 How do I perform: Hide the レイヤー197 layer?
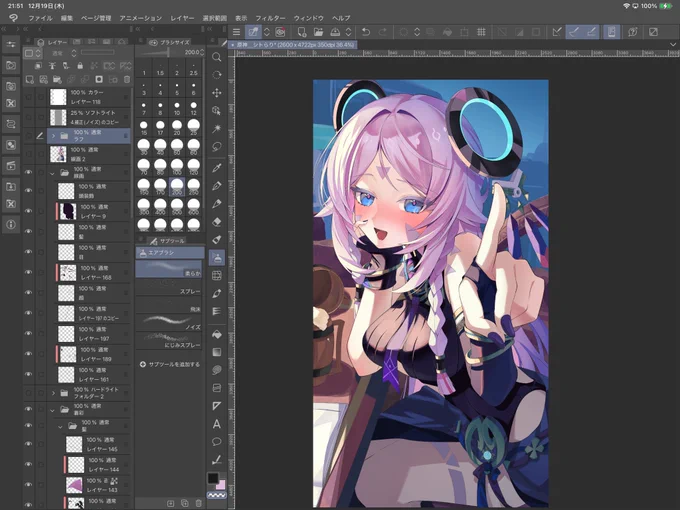click(x=29, y=333)
